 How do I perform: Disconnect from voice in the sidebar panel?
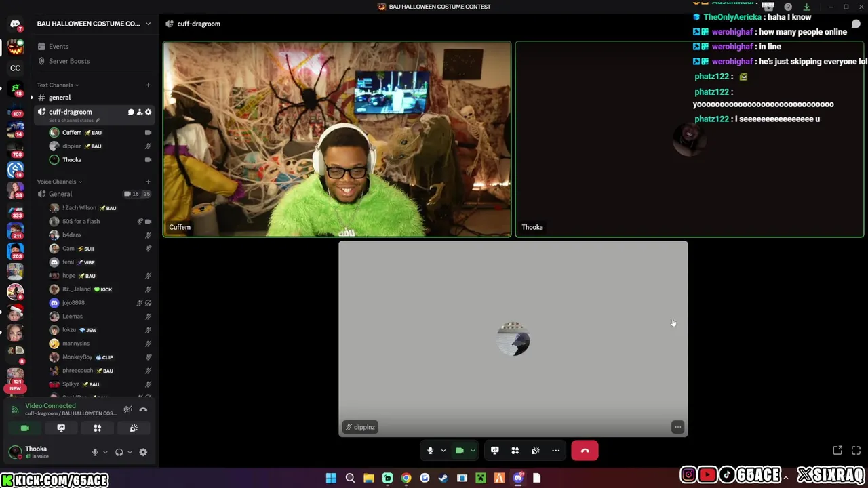pos(143,409)
